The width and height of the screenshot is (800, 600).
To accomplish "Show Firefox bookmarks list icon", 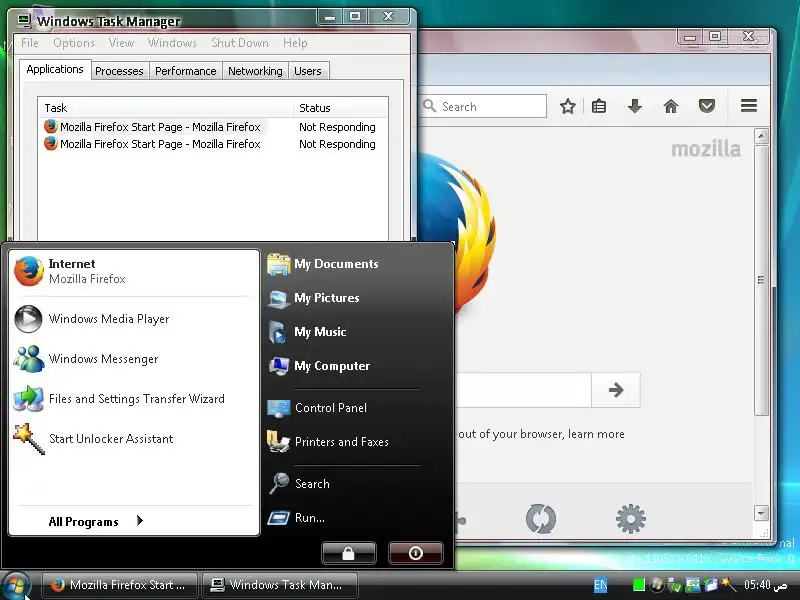I will tap(599, 106).
